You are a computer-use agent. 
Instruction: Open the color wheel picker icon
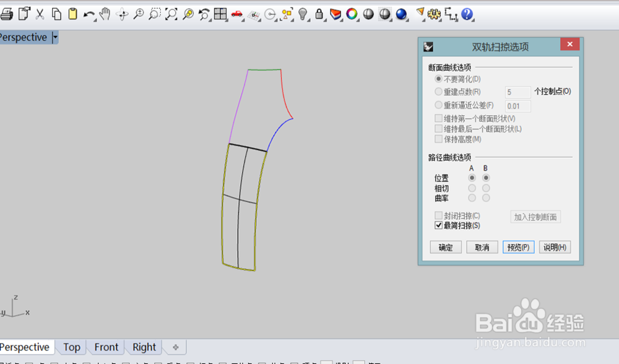click(350, 14)
